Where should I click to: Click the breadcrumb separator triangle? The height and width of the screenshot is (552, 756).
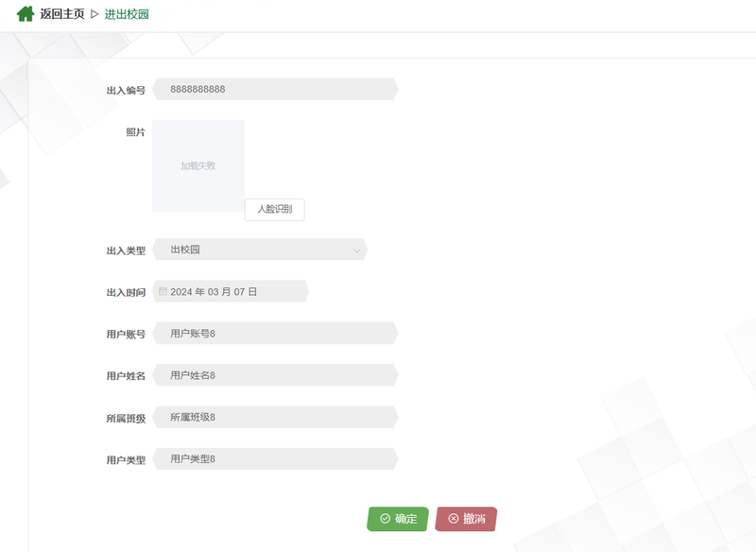point(95,14)
